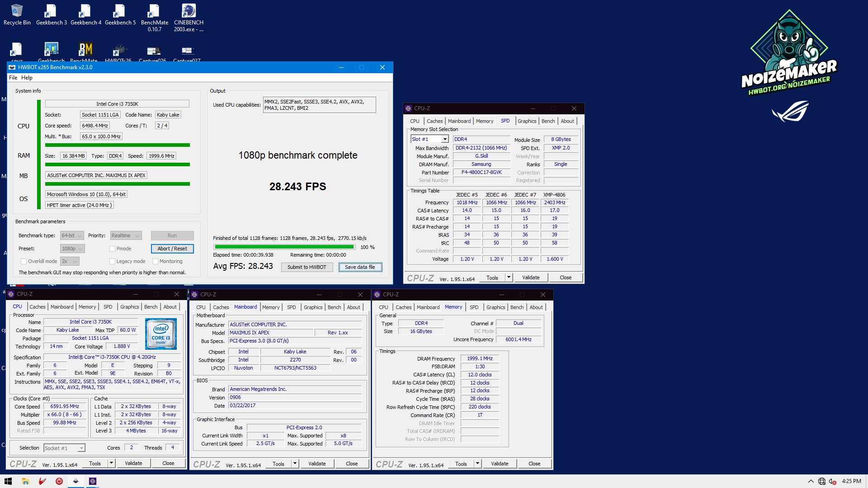Switch to Caches tab in the processor CPU-Z window
This screenshot has height=488, width=868.
(x=37, y=307)
